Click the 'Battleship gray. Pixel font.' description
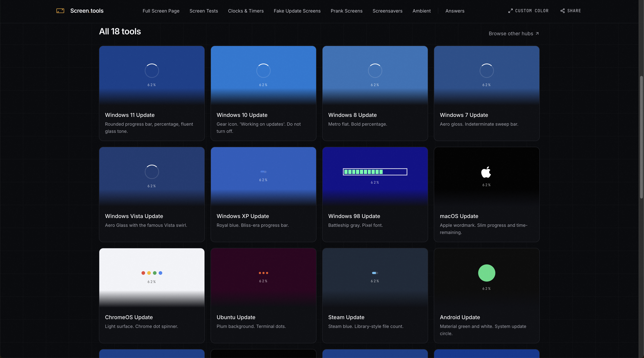Viewport: 644px width, 358px height. point(355,225)
